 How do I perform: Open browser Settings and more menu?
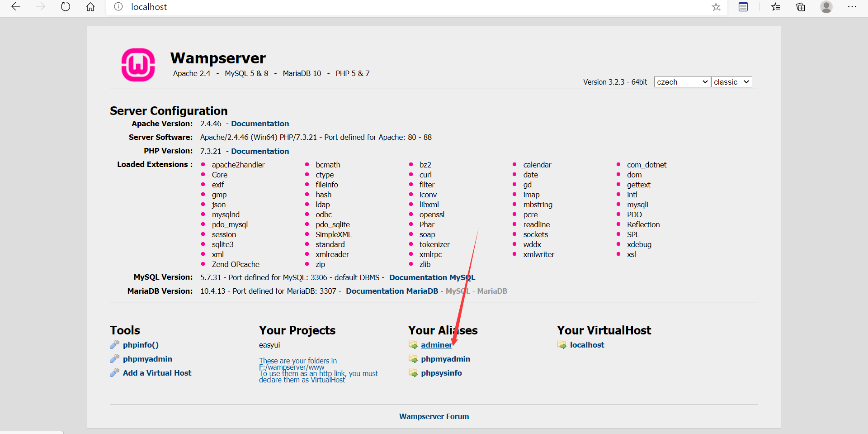click(x=852, y=7)
